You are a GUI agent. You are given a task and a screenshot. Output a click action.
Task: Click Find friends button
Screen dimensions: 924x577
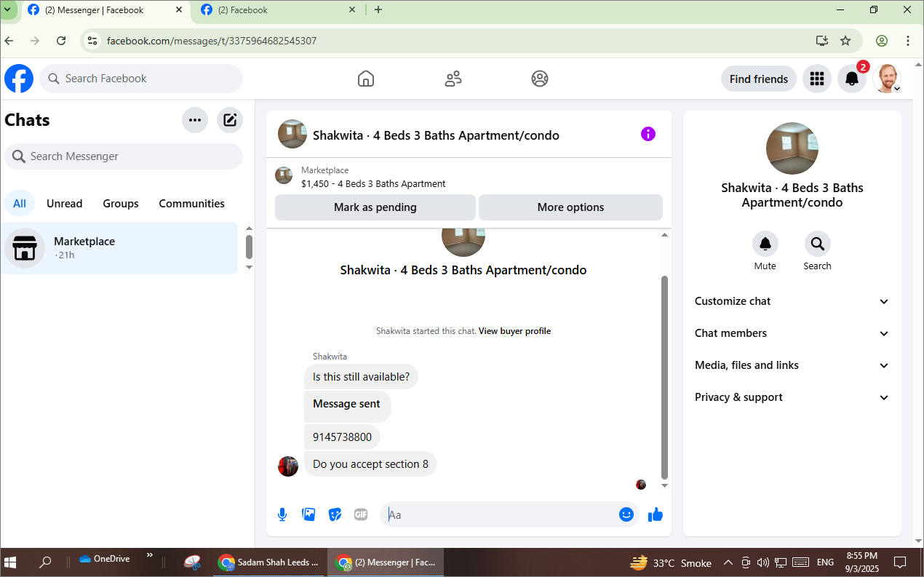coord(759,79)
